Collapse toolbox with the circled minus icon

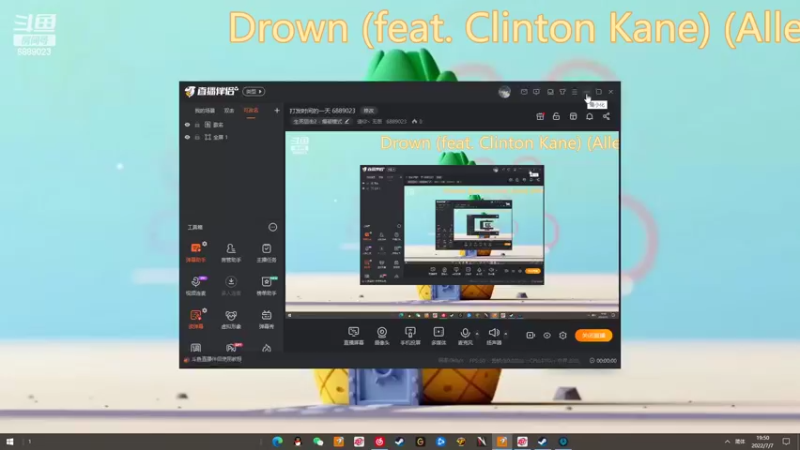(x=273, y=227)
